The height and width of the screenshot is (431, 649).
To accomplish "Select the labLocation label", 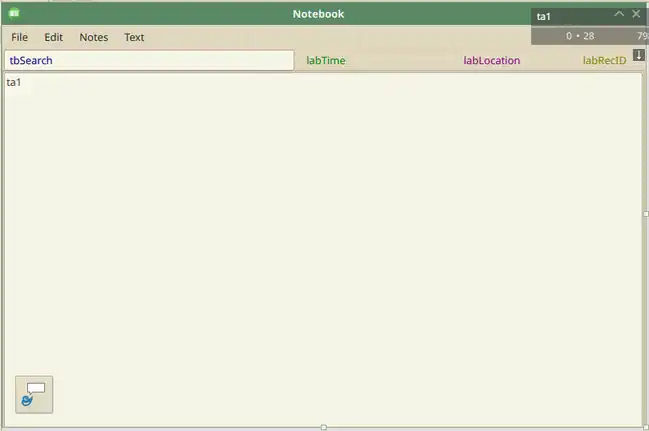I will (x=491, y=60).
